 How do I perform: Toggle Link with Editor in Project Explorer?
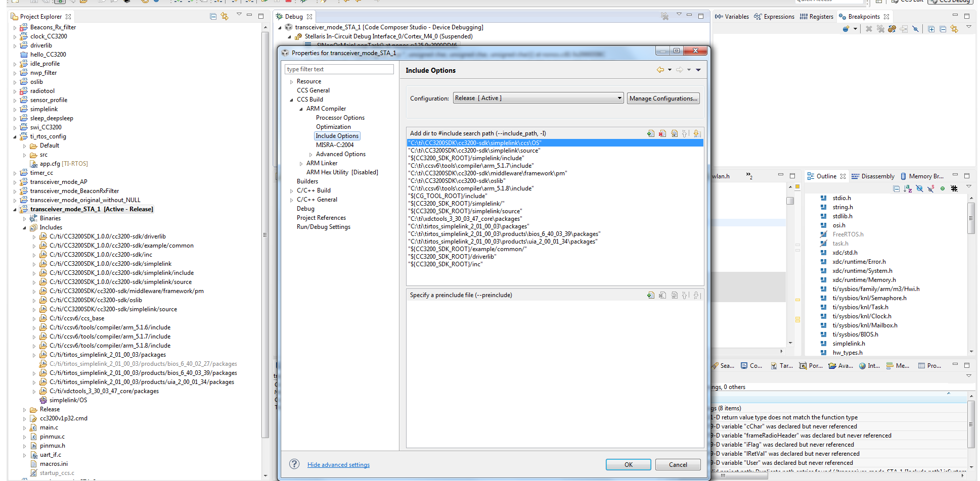(x=225, y=17)
